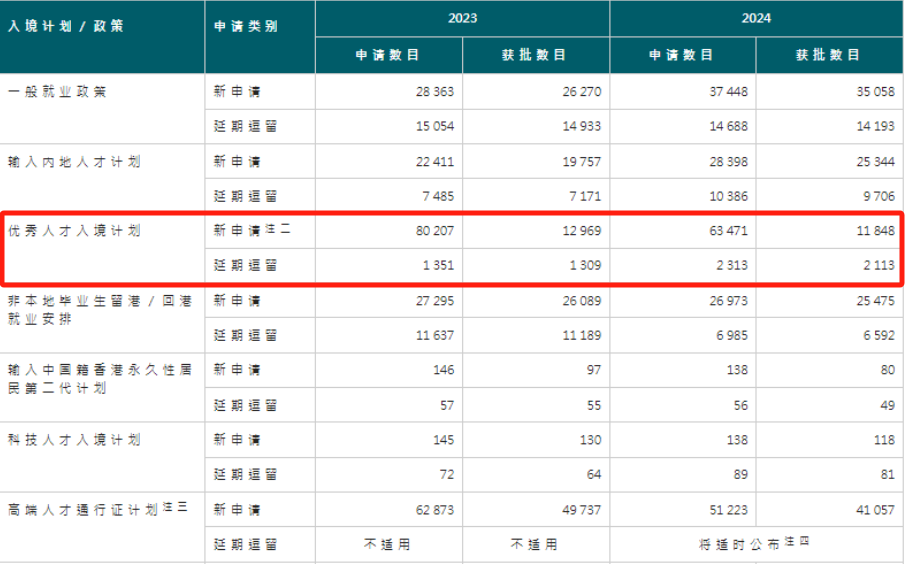The image size is (906, 564).
Task: Click the 2023 year column header
Action: [462, 18]
